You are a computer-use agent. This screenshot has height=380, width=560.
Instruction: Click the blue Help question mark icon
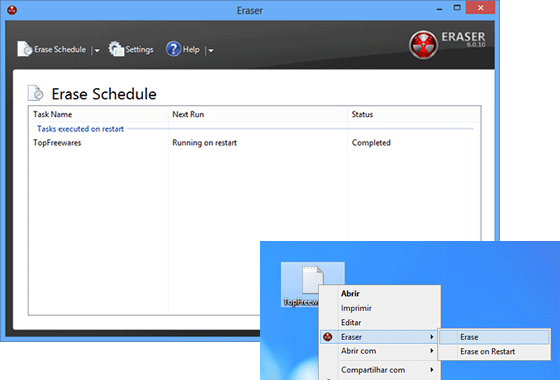tap(174, 49)
